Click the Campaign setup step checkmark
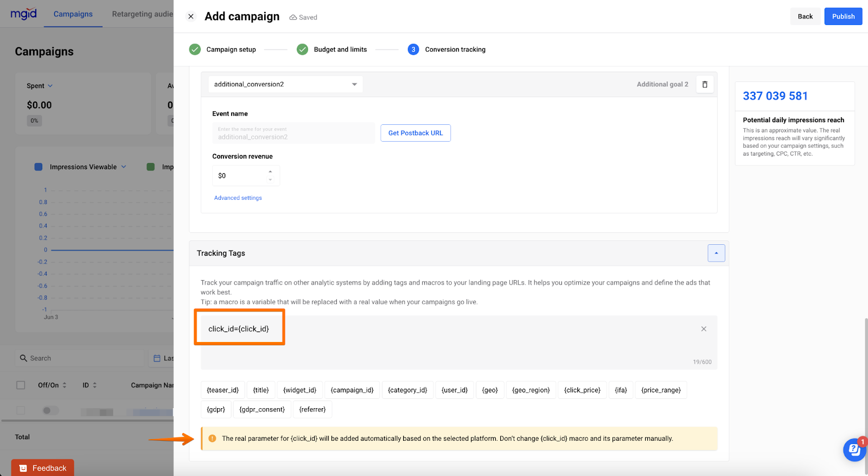The width and height of the screenshot is (868, 476). tap(195, 49)
